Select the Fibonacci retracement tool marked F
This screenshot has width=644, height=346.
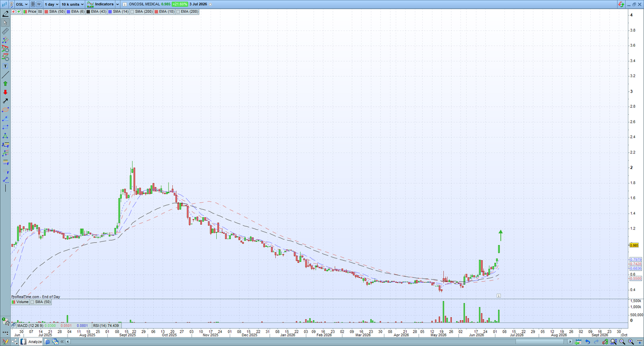[x=5, y=162]
